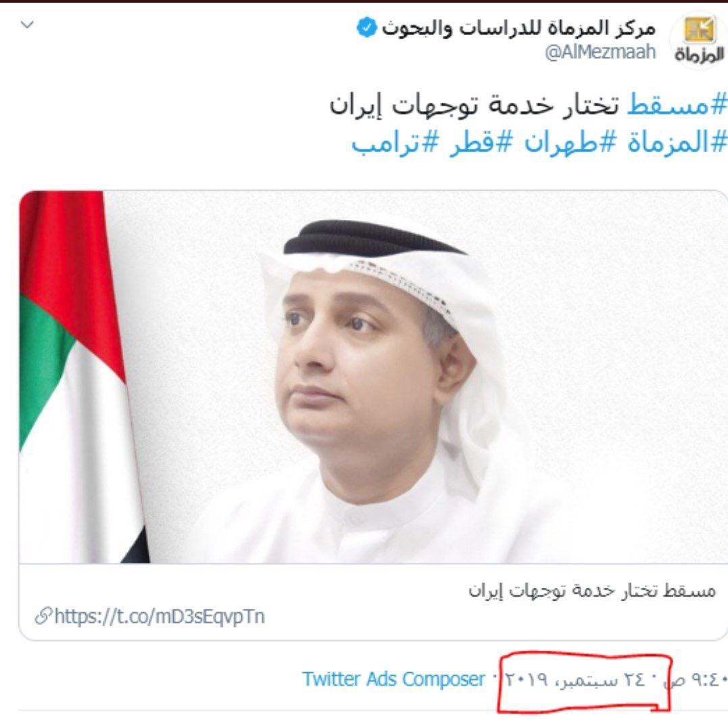Image resolution: width=728 pixels, height=719 pixels.
Task: Open the tweet options chevron menu
Action: pyautogui.click(x=28, y=24)
